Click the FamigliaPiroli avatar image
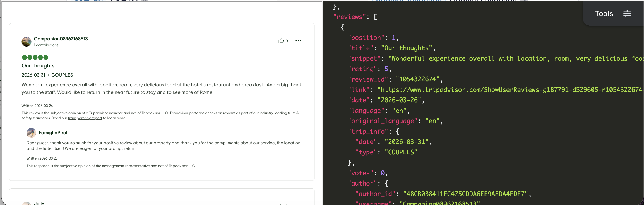 [x=31, y=133]
